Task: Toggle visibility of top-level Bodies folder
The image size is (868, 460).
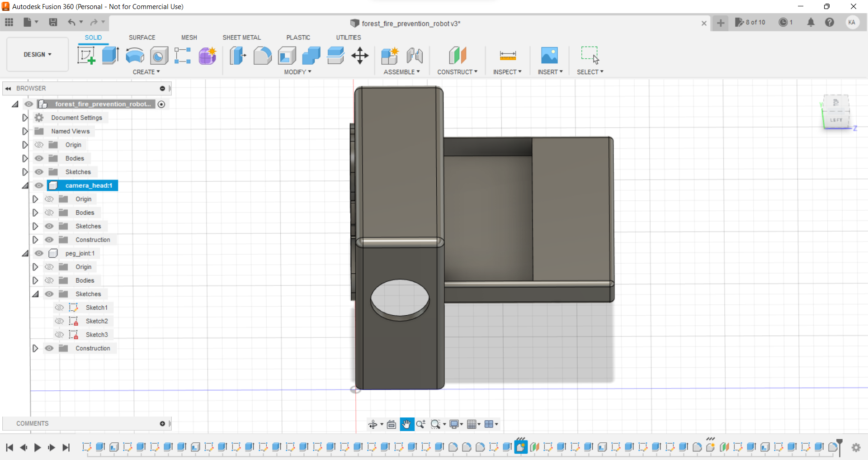Action: [39, 158]
